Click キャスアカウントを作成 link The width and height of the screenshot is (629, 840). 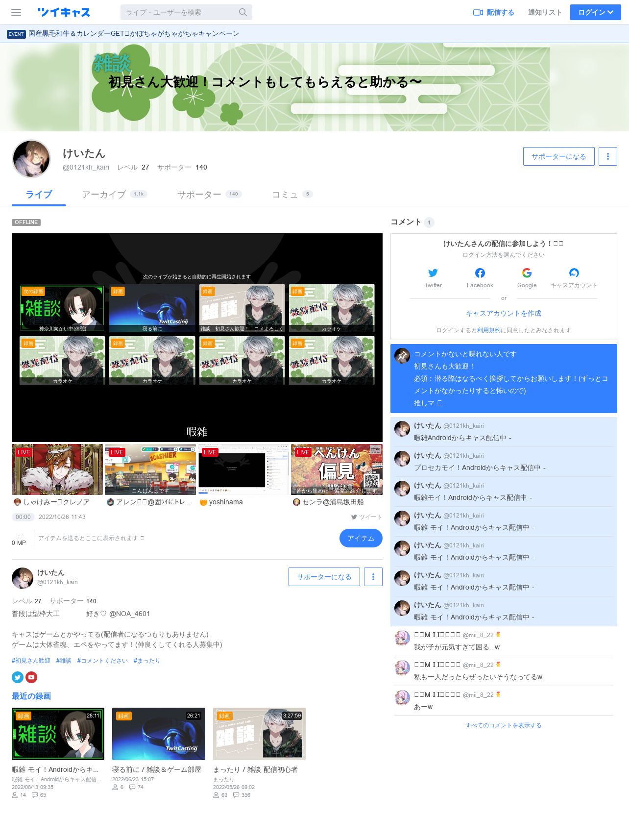click(x=504, y=313)
